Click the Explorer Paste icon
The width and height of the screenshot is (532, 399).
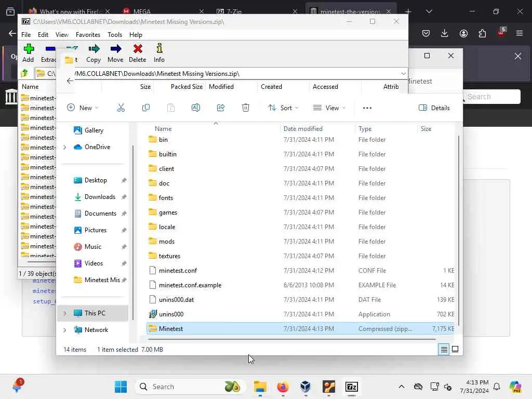[171, 108]
